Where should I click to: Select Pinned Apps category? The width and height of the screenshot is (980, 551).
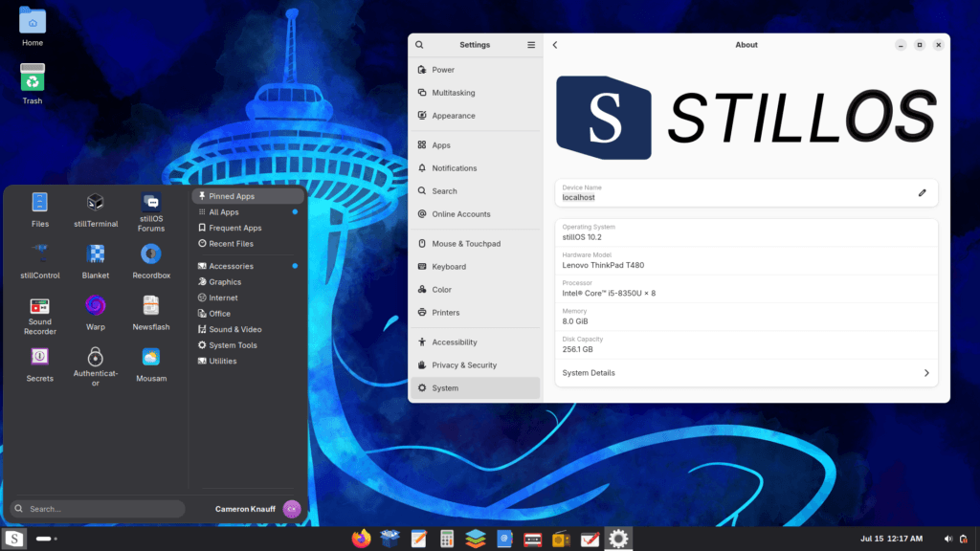[248, 196]
